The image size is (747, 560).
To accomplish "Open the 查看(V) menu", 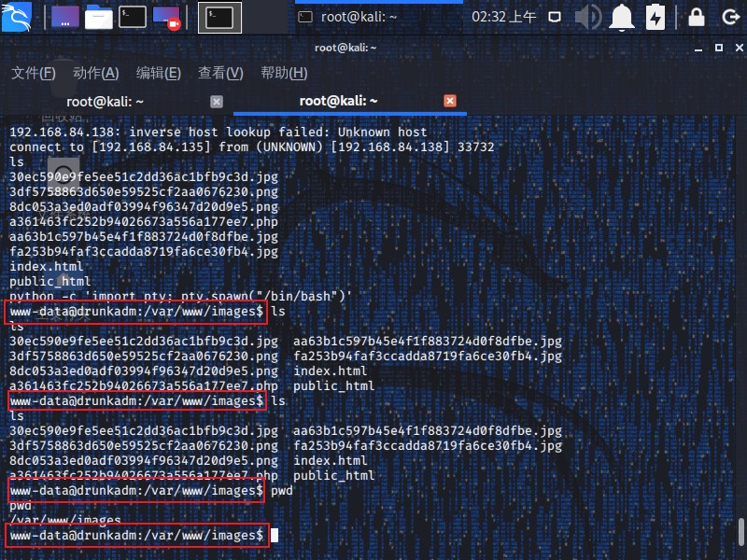I will pos(220,73).
